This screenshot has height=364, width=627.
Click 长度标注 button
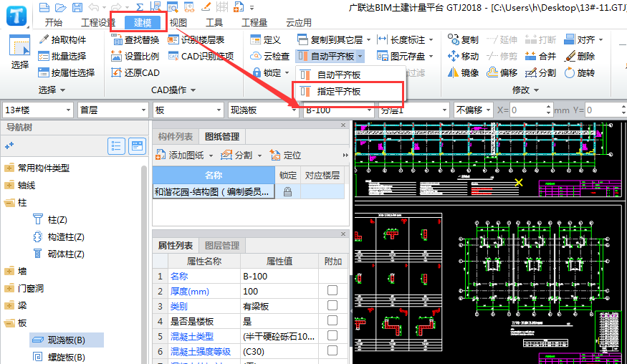tap(405, 39)
